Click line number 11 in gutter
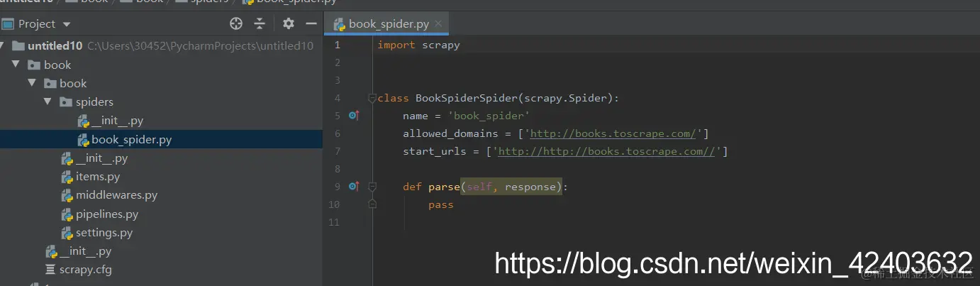The width and height of the screenshot is (980, 286). point(335,222)
